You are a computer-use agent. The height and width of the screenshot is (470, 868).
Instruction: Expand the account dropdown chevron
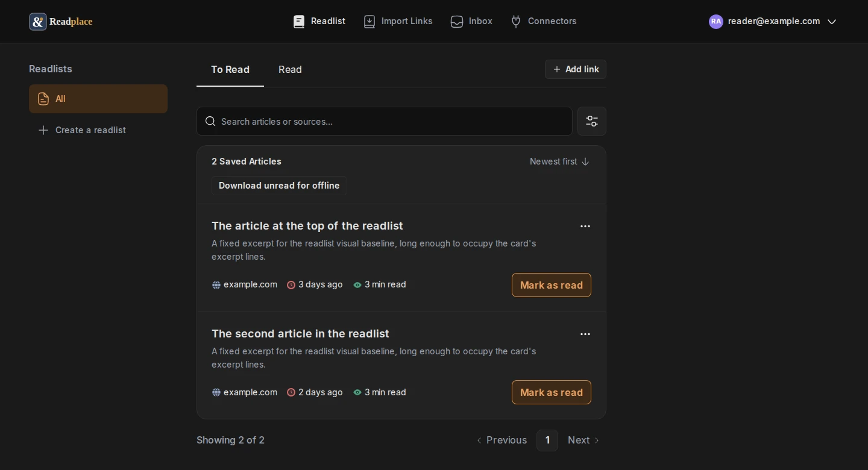click(832, 22)
